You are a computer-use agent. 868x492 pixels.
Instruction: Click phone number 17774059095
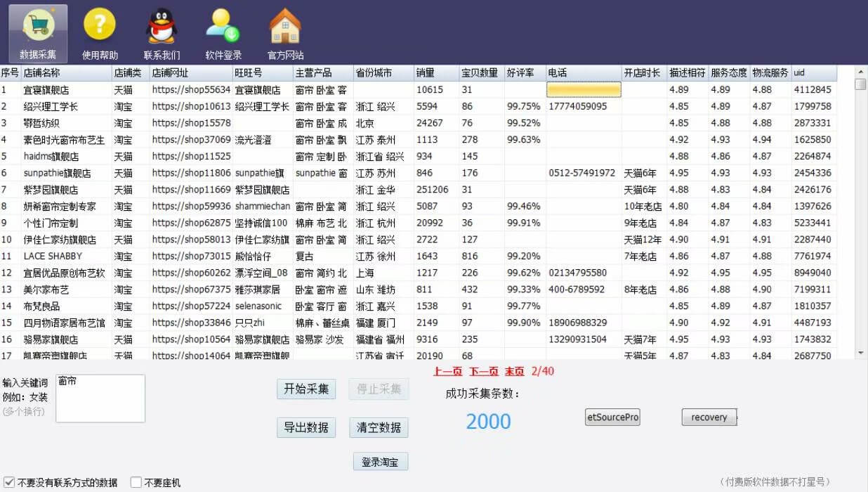[x=577, y=107]
